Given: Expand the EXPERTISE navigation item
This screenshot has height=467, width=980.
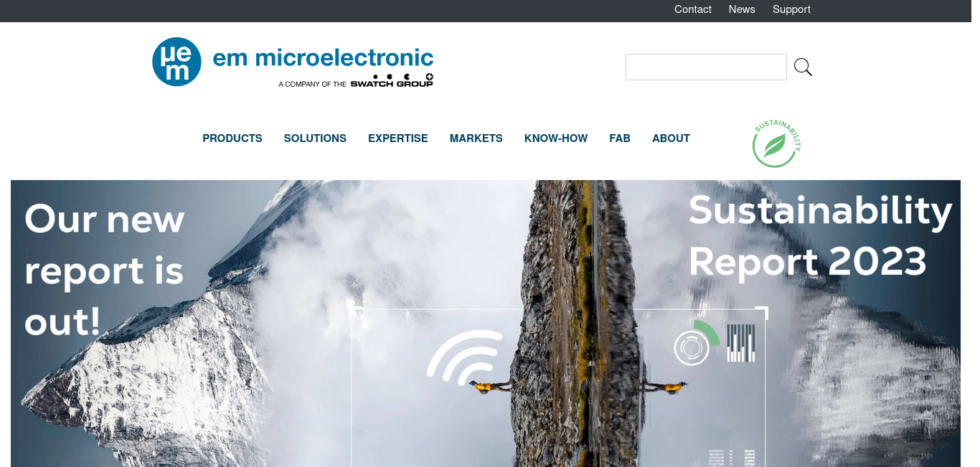Looking at the screenshot, I should tap(398, 138).
